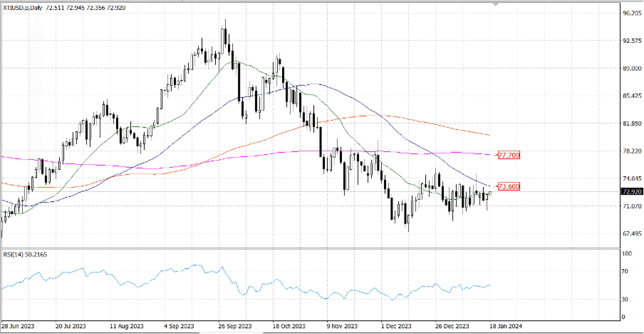
Task: Click the gray chart shift triangle marker
Action: pos(495,5)
